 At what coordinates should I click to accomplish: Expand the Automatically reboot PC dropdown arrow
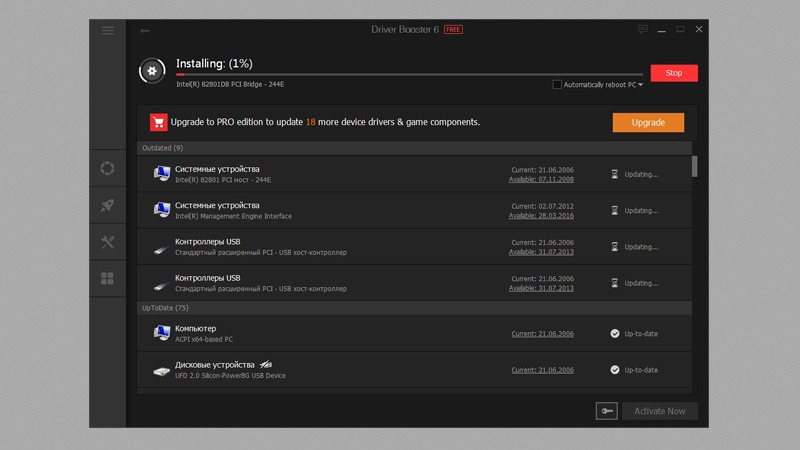(640, 85)
